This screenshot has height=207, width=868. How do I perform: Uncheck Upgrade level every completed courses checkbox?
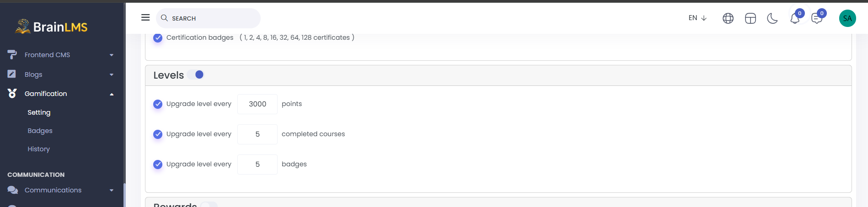pyautogui.click(x=158, y=134)
